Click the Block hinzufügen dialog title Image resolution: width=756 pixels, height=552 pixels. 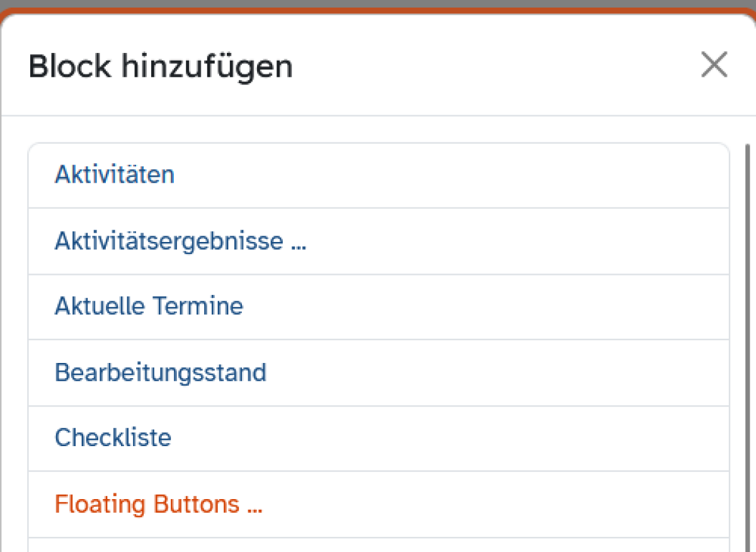[x=161, y=66]
